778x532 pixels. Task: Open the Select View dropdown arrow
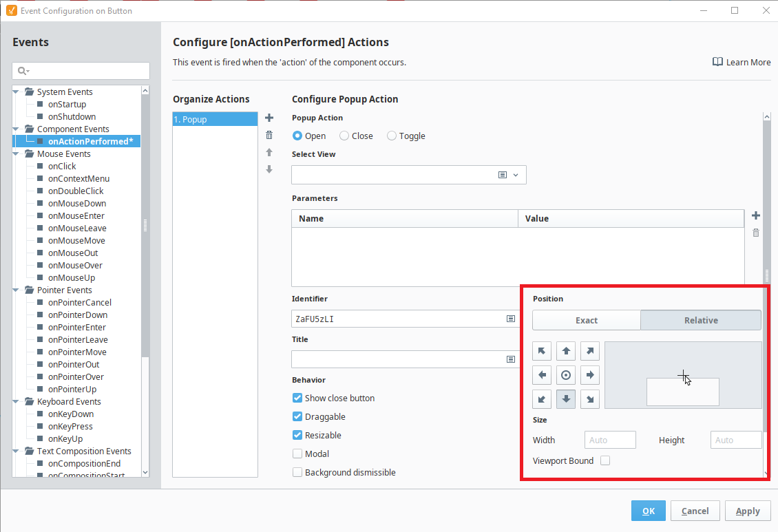point(516,175)
